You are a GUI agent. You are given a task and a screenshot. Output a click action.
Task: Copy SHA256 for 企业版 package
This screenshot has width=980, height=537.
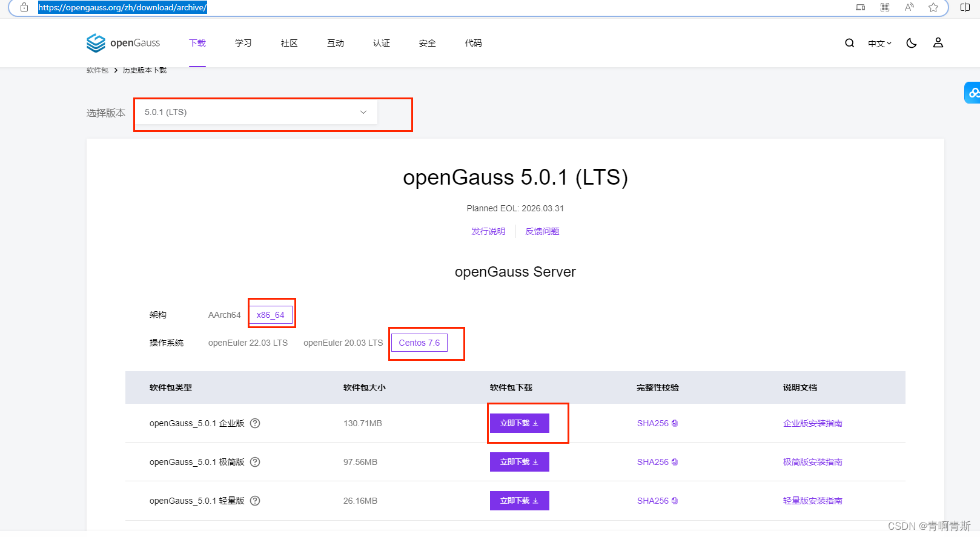675,423
